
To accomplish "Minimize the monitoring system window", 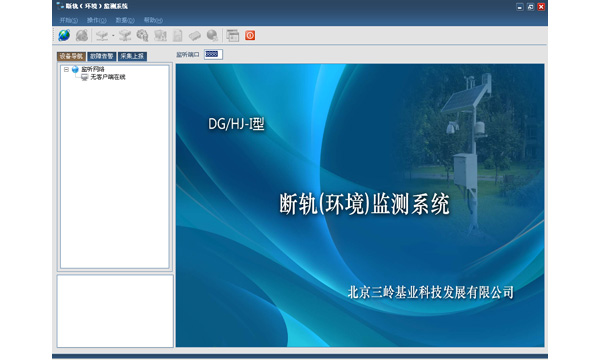I will point(520,7).
